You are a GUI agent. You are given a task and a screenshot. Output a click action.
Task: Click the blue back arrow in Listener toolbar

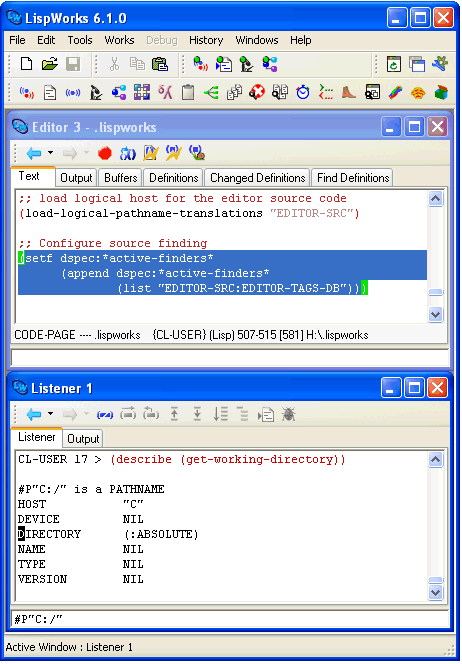[x=34, y=414]
